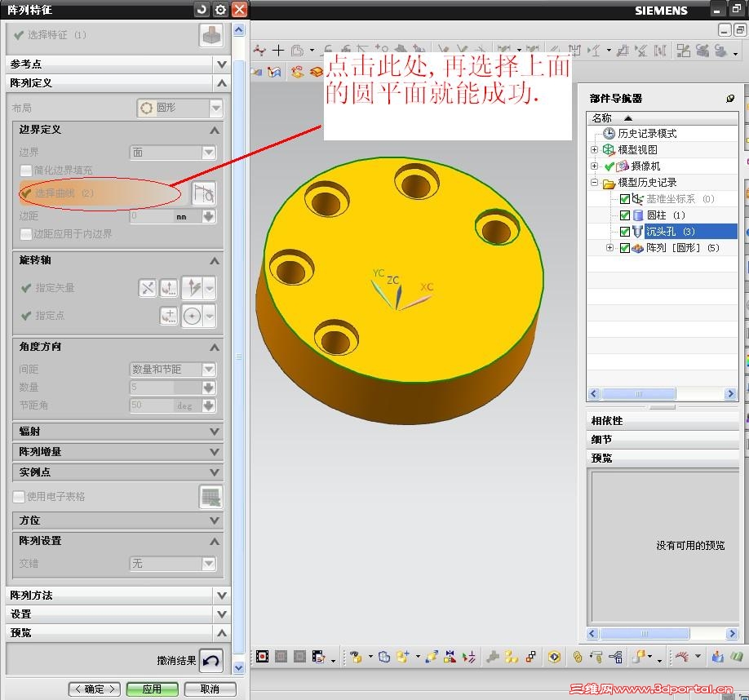Viewport: 749px width, 700px height.
Task: Open the 布局 圆形 dropdown
Action: [x=179, y=109]
